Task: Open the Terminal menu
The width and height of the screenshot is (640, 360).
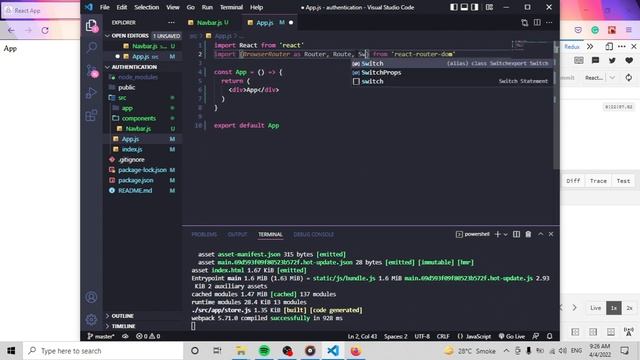Action: pos(231,7)
